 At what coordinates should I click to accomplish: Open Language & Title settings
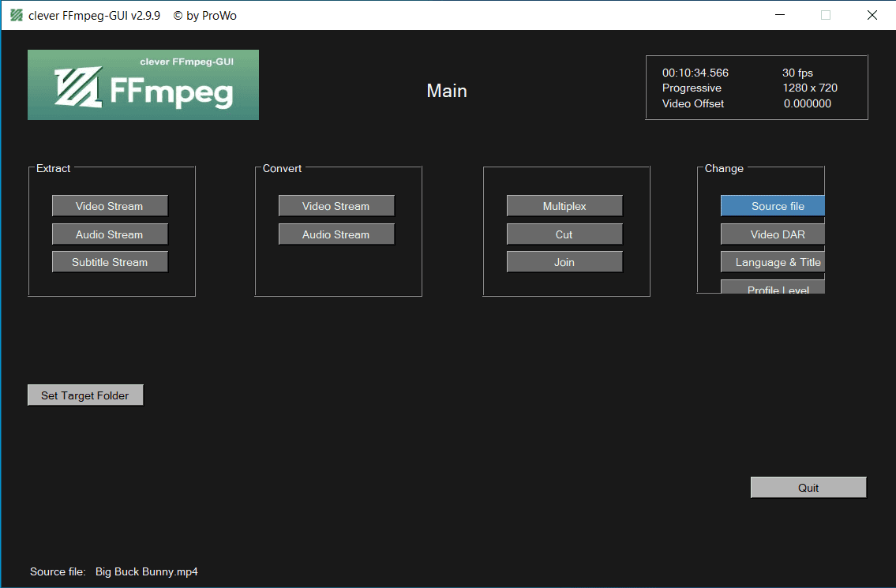point(773,262)
